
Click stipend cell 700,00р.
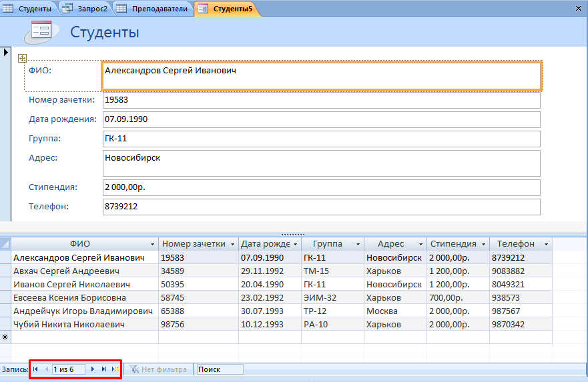tap(458, 298)
